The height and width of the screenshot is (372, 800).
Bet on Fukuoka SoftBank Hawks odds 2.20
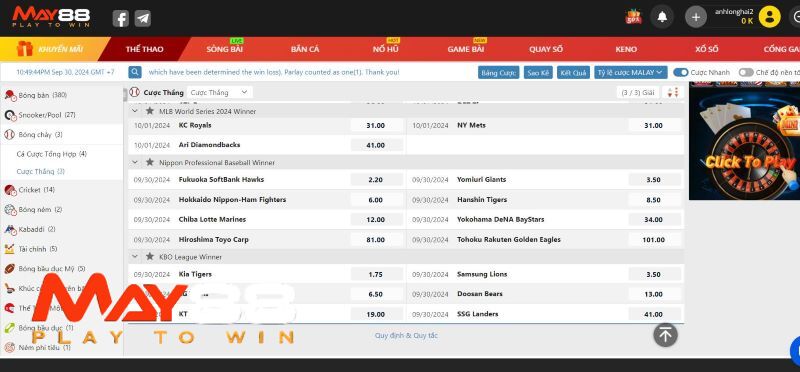pyautogui.click(x=376, y=180)
